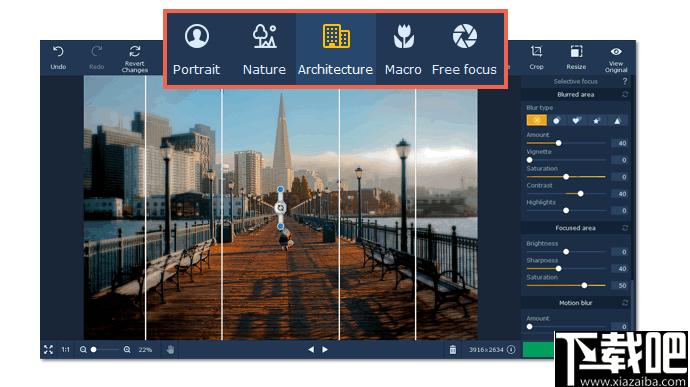Click Blurred area Saturation slider handle
This screenshot has height=387, width=690.
click(x=566, y=177)
